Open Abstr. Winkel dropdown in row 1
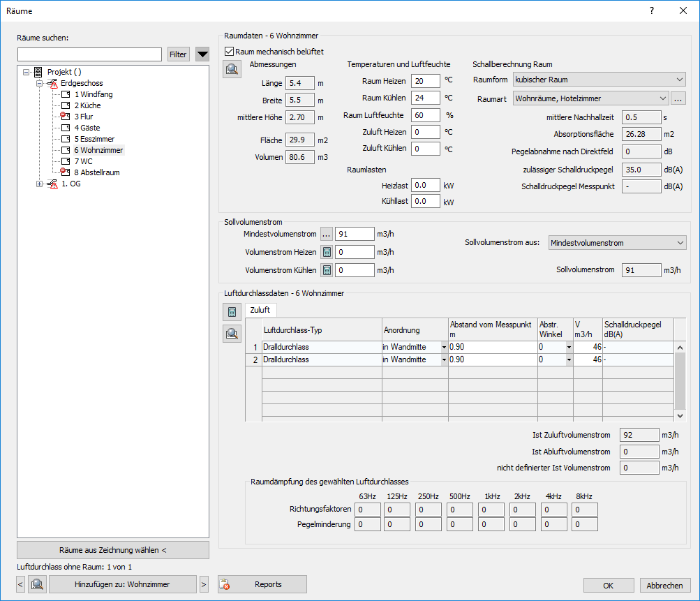This screenshot has height=601, width=700. pyautogui.click(x=569, y=347)
